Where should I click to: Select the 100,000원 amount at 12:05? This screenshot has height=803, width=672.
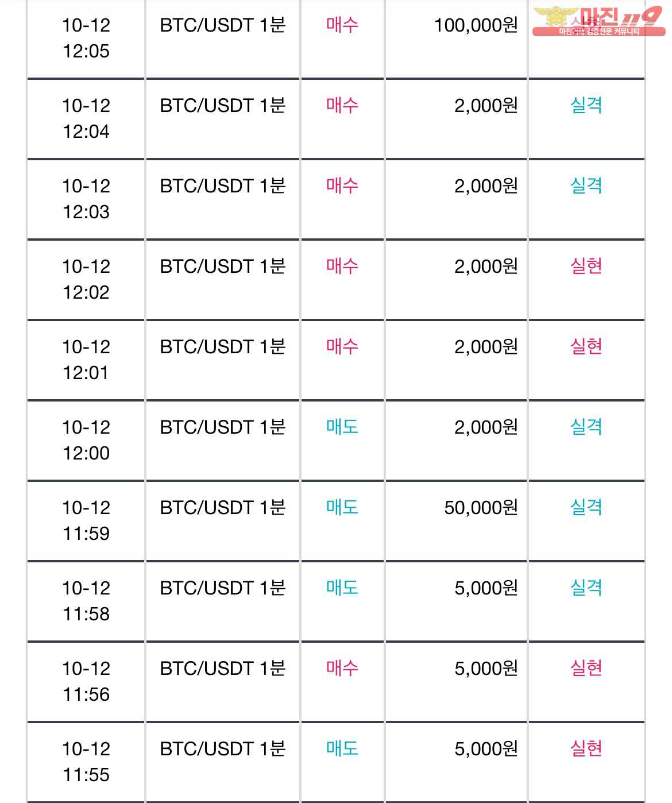(476, 25)
